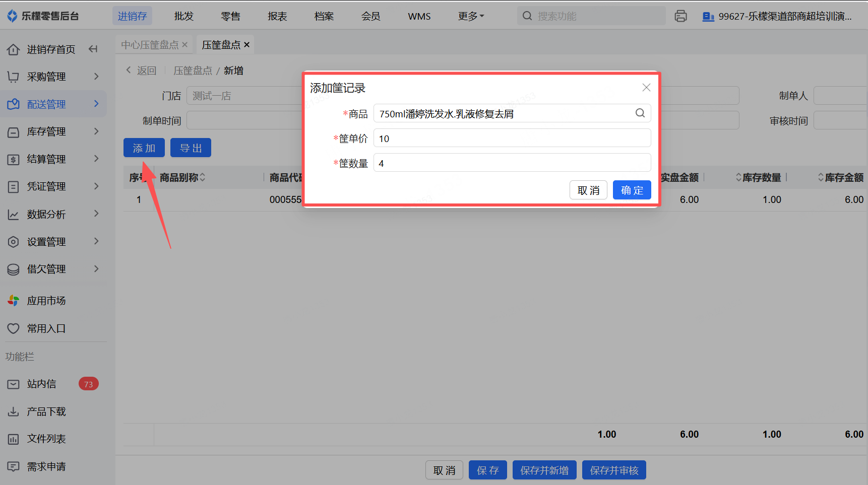This screenshot has width=868, height=485.
Task: Click the printer icon in top bar
Action: point(680,16)
